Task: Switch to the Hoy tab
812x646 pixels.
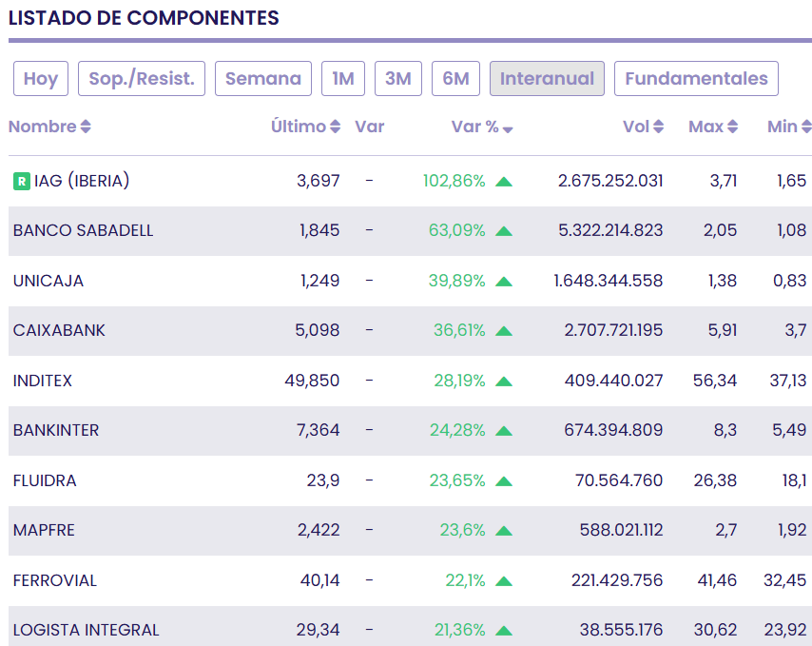Action: pyautogui.click(x=41, y=79)
